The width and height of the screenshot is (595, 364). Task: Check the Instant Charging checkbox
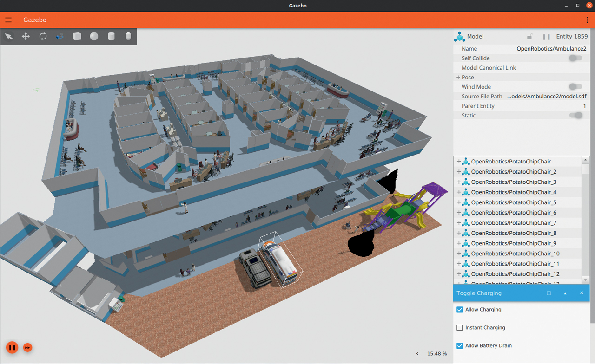tap(460, 328)
